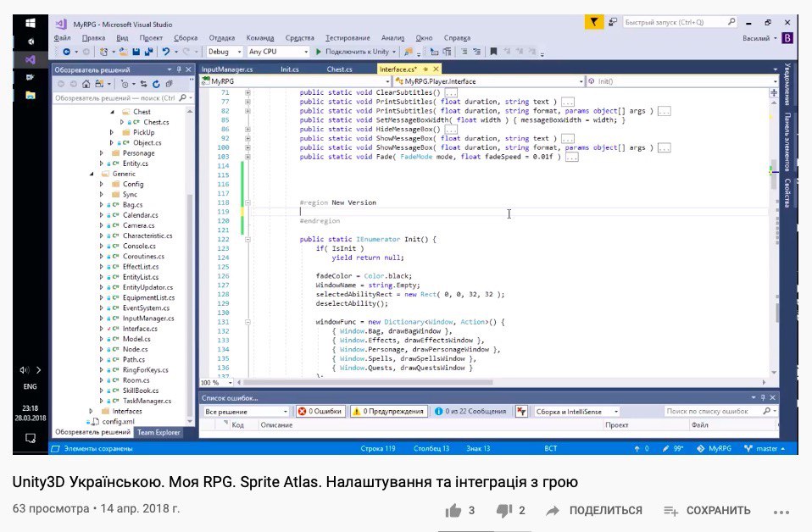812x532 pixels.
Task: Switch to the Team Explorer tab
Action: click(x=159, y=432)
